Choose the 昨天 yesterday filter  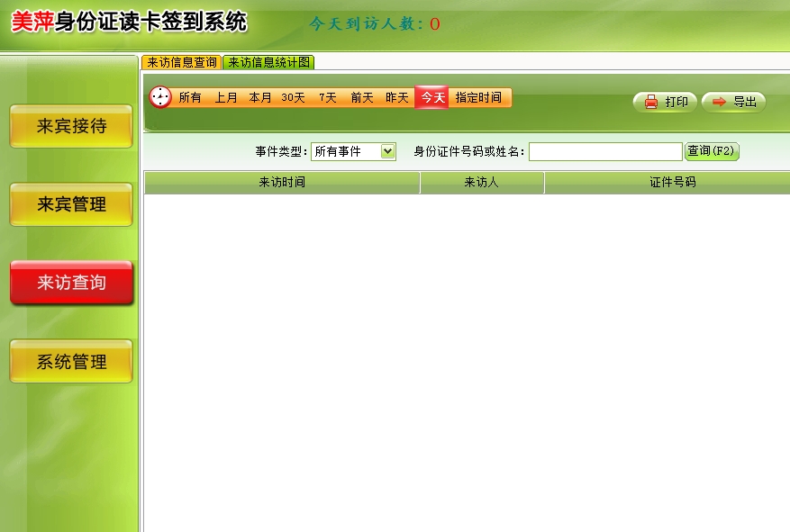point(397,98)
